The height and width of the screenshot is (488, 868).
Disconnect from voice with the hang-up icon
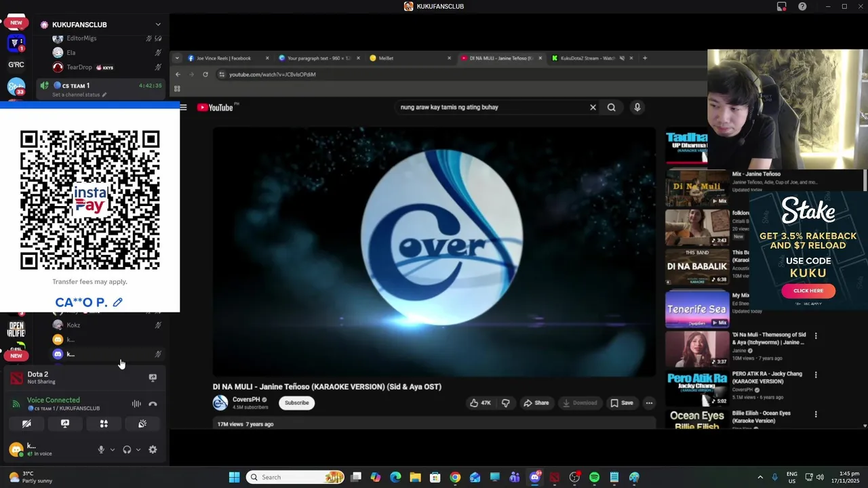tap(153, 404)
